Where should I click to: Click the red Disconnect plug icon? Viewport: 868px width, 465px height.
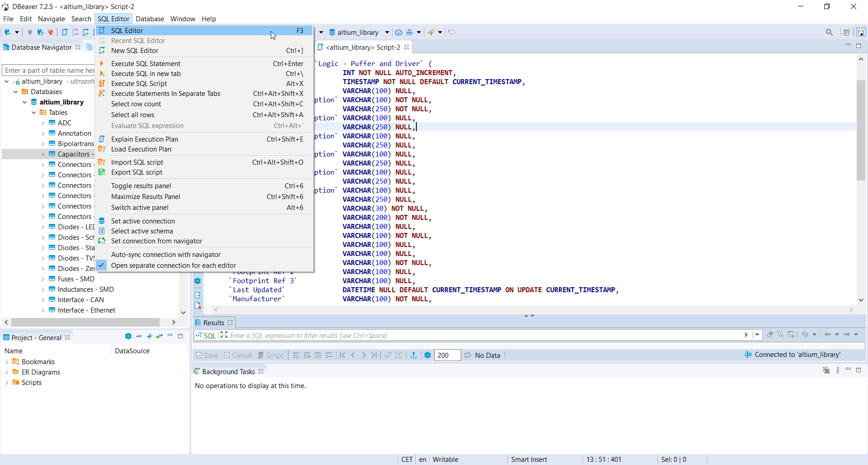[x=51, y=32]
